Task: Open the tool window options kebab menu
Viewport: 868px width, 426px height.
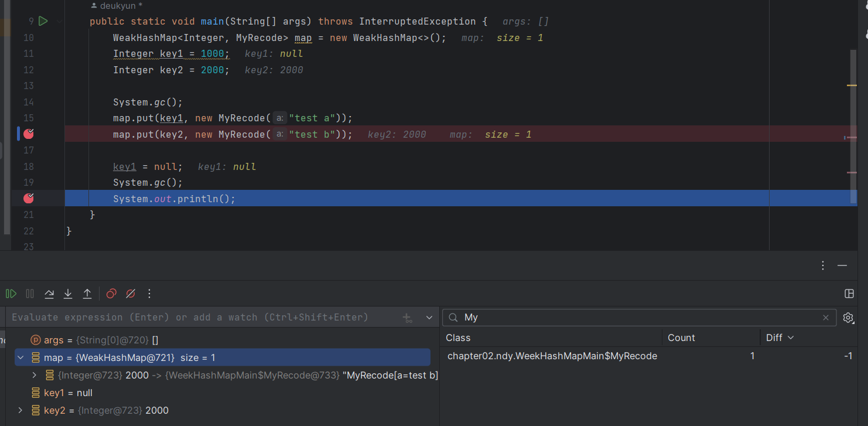Action: pyautogui.click(x=823, y=265)
